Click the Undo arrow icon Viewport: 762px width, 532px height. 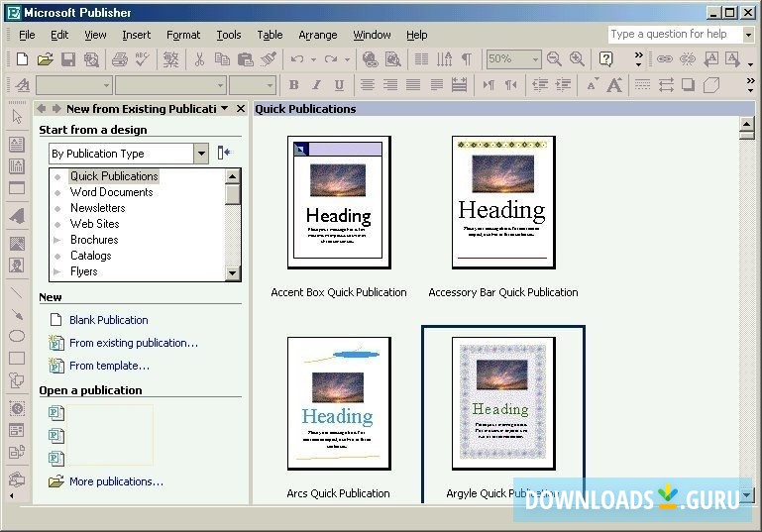pos(297,59)
